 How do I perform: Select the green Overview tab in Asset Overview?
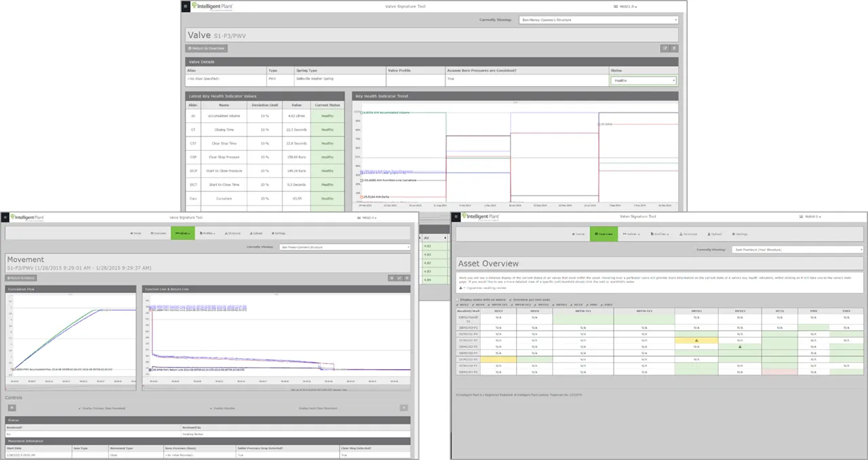coord(604,233)
